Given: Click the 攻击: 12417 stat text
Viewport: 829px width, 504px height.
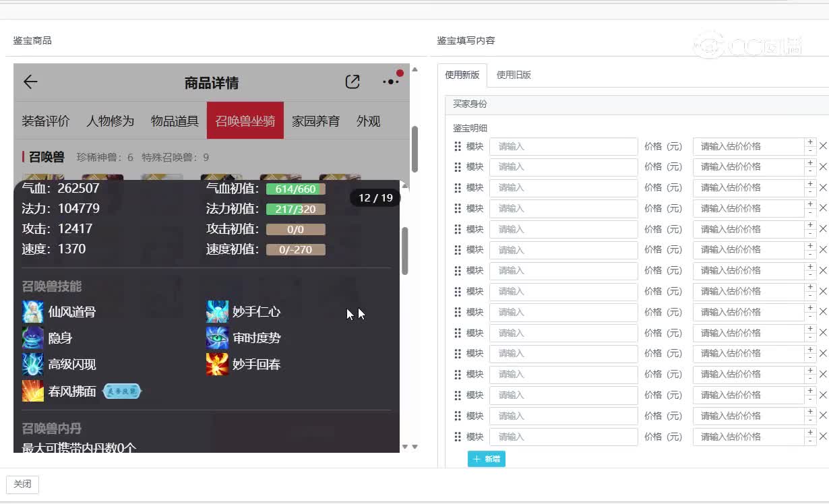Looking at the screenshot, I should click(x=57, y=228).
